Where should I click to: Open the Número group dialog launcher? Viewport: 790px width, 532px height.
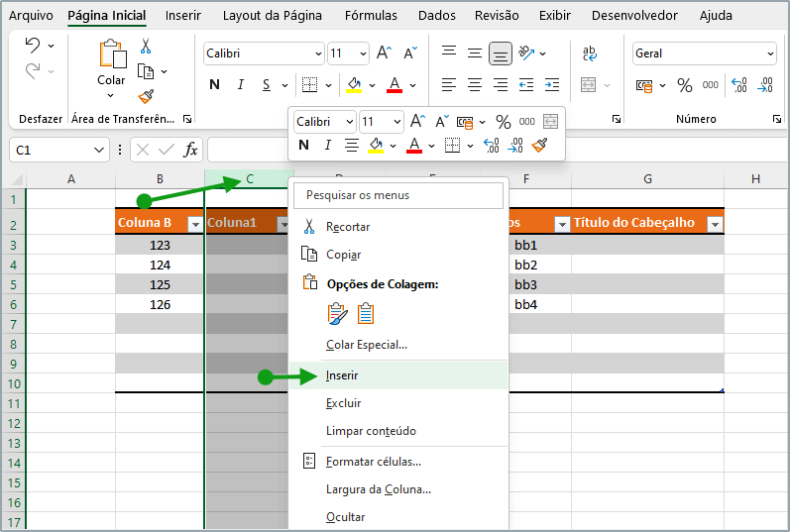click(x=777, y=119)
